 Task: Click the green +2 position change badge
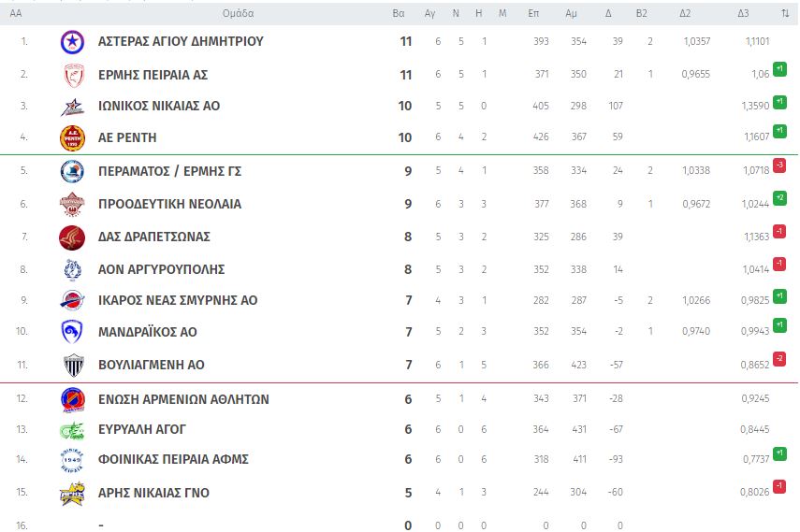pos(778,198)
